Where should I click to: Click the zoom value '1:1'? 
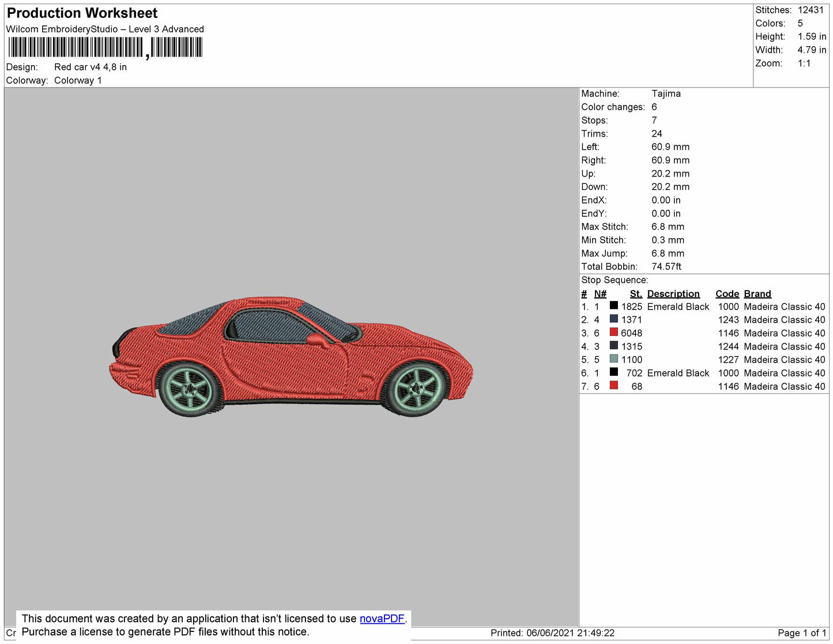pos(804,63)
